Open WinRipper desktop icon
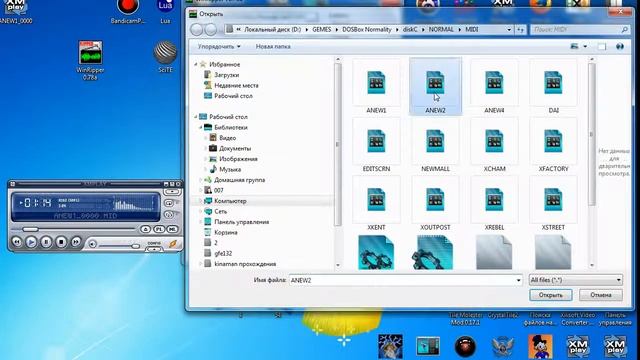Image resolution: width=640 pixels, height=360 pixels. coord(90,60)
